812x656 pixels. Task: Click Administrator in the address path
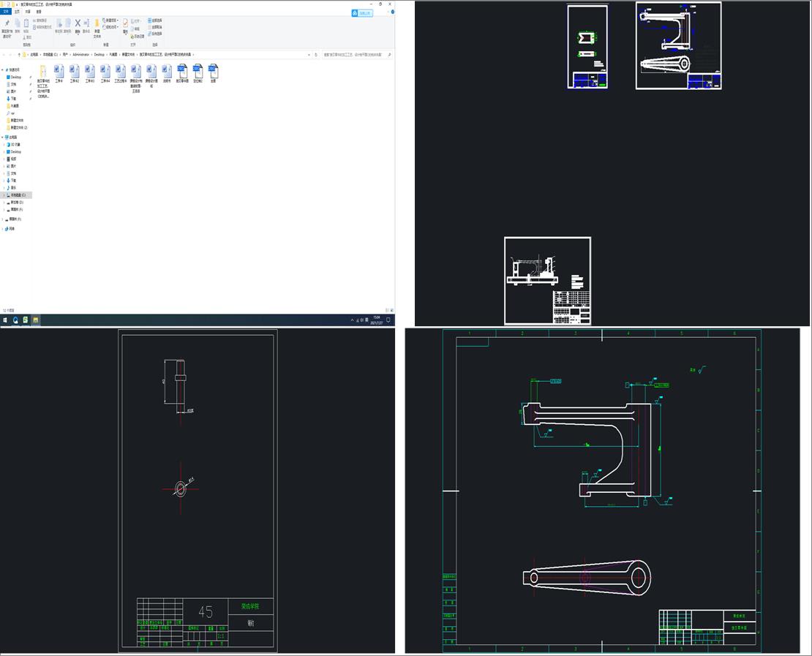(80, 54)
